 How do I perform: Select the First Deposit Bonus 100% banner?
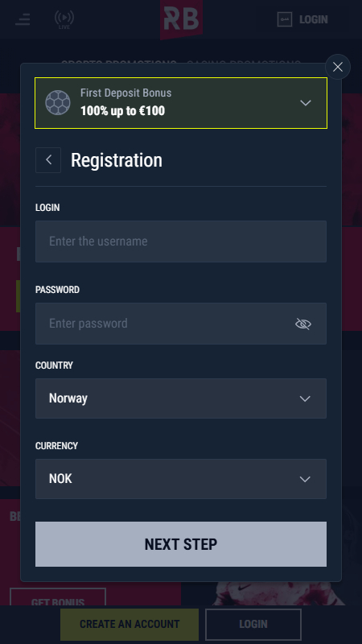pyautogui.click(x=181, y=103)
